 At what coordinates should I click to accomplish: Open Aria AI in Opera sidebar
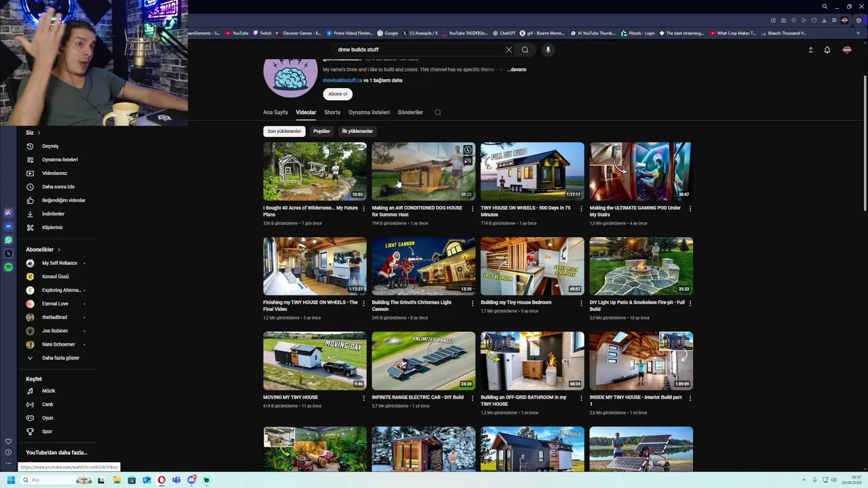click(x=8, y=213)
